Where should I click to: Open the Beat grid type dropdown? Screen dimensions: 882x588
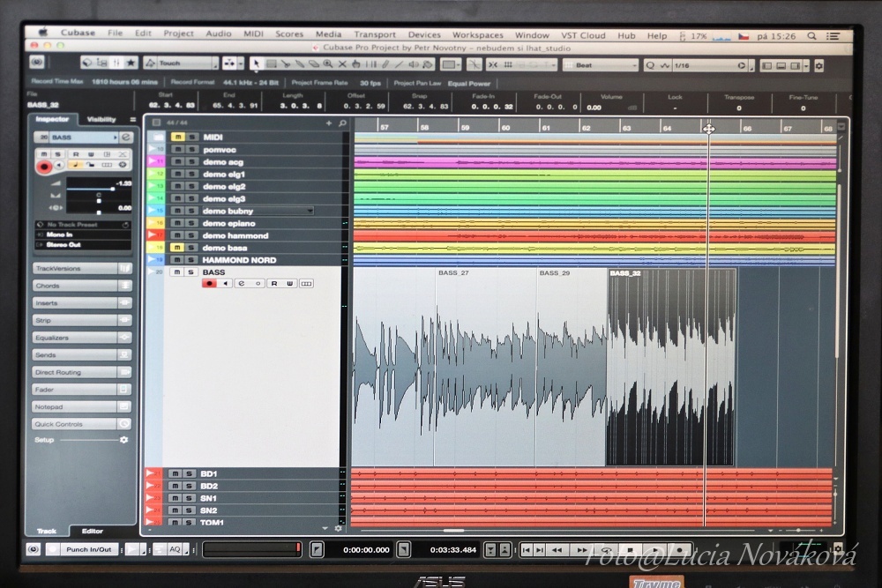coord(600,65)
